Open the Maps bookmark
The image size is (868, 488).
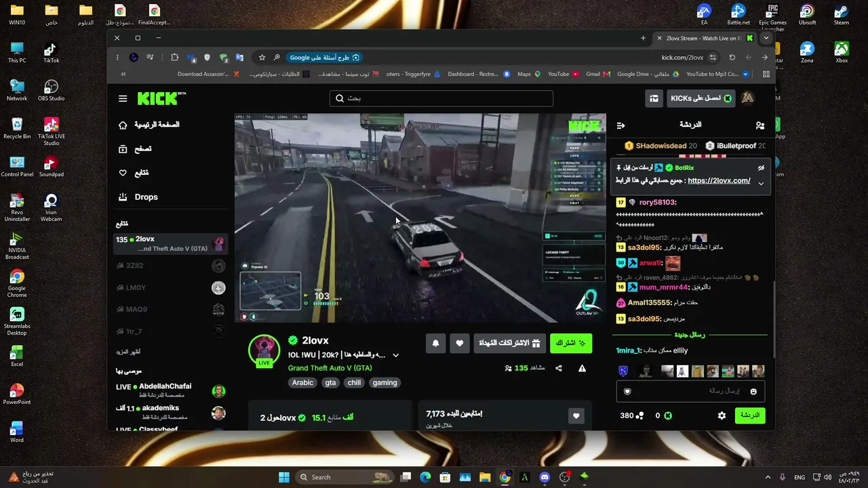pyautogui.click(x=528, y=74)
